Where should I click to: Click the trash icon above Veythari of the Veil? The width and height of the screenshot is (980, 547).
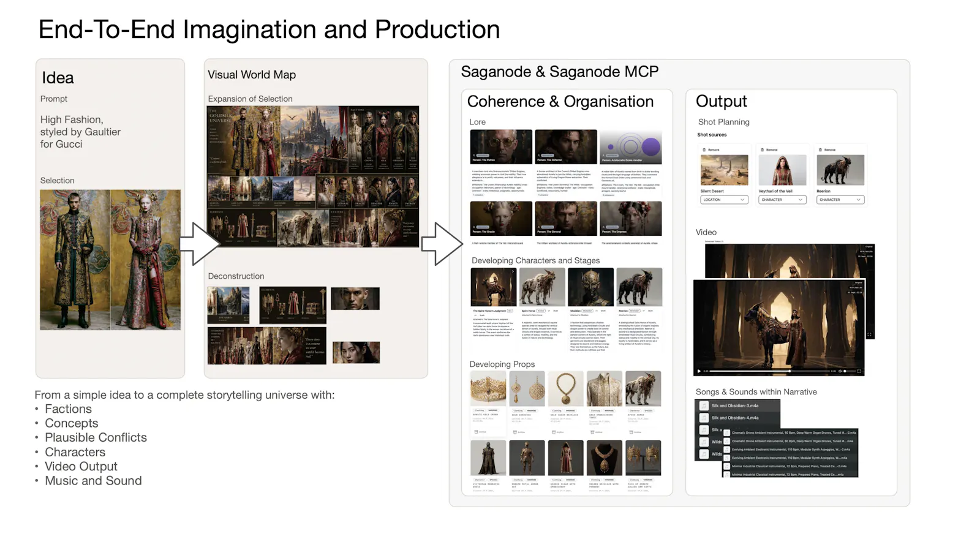click(762, 149)
